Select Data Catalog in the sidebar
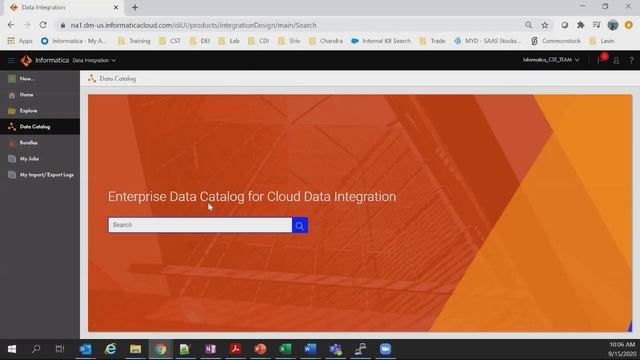 (x=40, y=127)
